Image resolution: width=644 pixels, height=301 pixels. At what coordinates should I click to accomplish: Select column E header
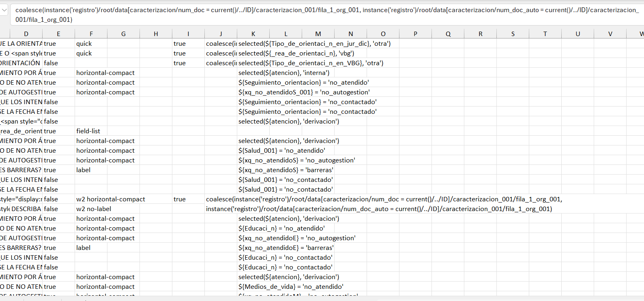pos(58,34)
